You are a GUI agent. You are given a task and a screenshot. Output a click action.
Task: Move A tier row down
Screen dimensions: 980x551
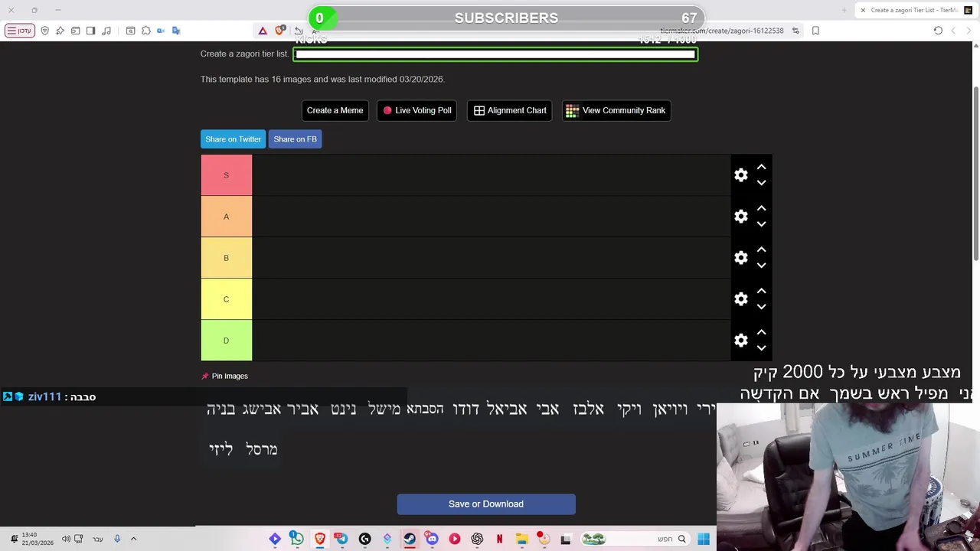(761, 224)
